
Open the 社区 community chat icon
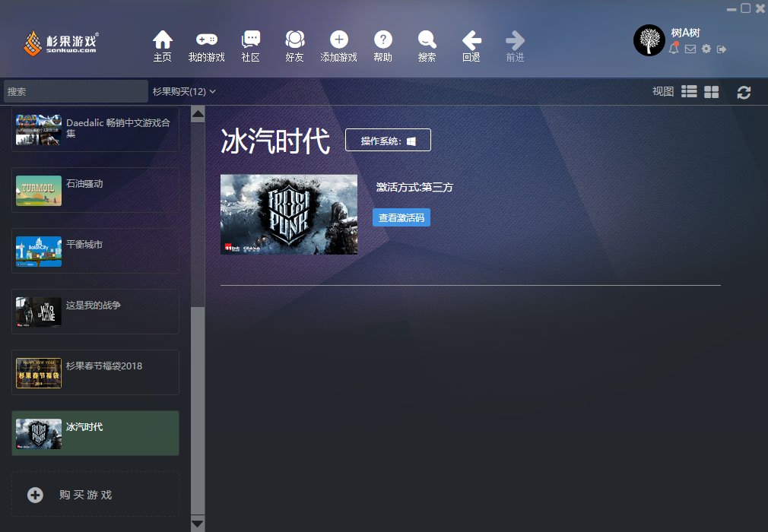[251, 40]
